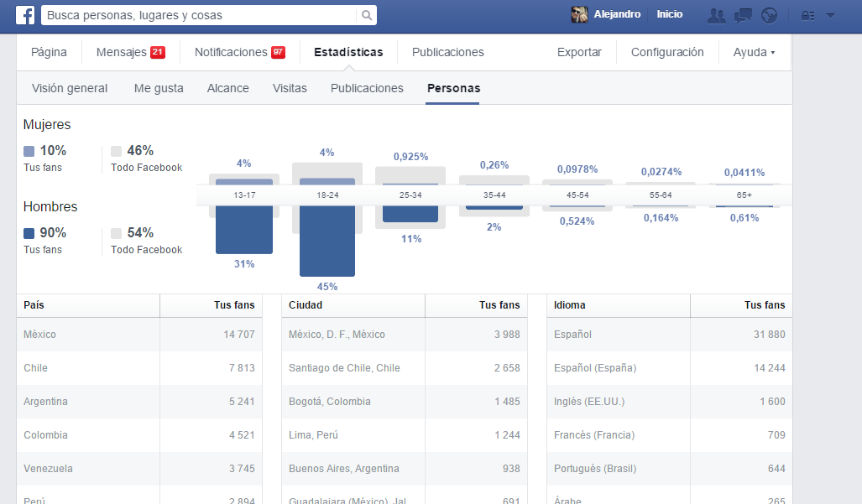Click Alejandro's profile picture thumbnail

point(579,15)
